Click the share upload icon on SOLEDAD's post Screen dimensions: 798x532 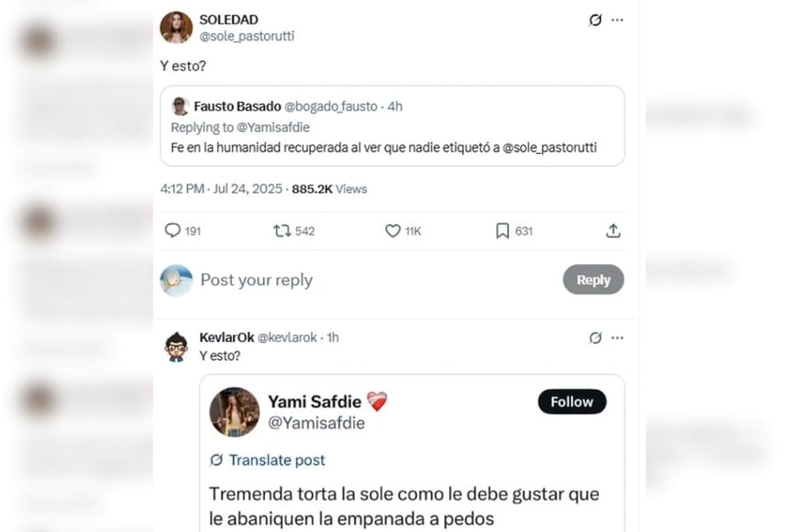[613, 231]
